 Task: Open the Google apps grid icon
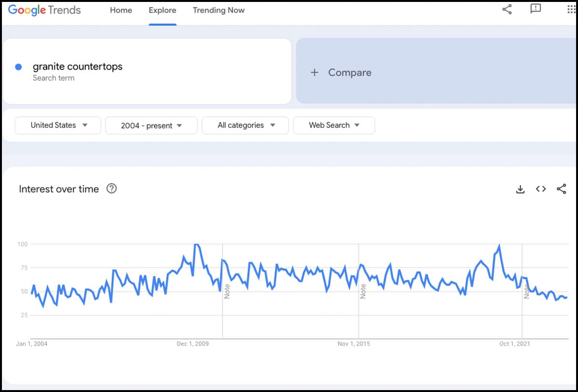(571, 9)
